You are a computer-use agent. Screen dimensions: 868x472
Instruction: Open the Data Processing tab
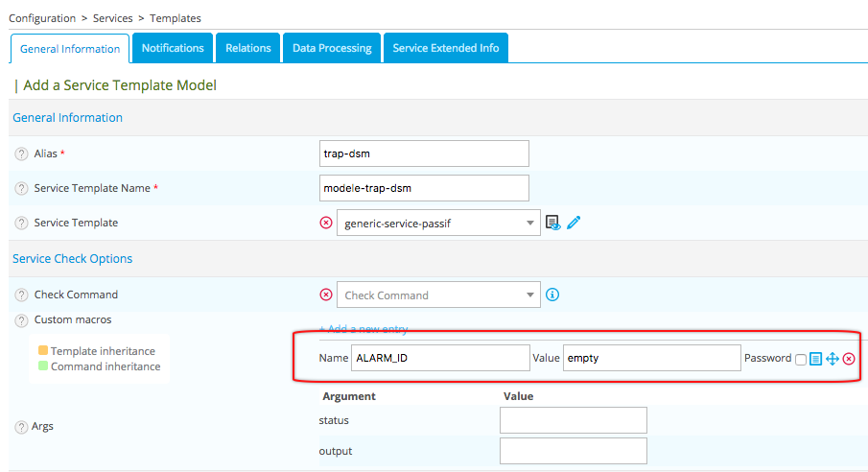[x=332, y=48]
